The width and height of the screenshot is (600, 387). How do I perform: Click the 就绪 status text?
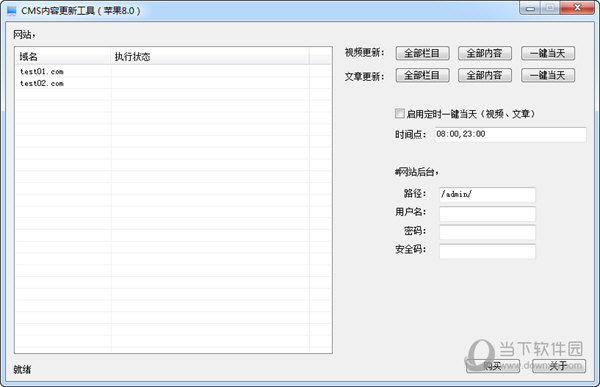22,369
